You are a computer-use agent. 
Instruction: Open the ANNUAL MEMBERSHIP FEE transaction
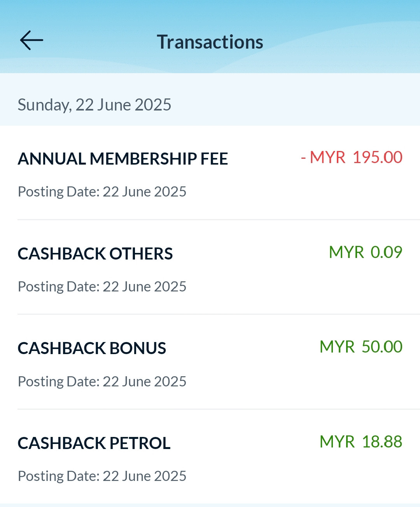pos(210,173)
